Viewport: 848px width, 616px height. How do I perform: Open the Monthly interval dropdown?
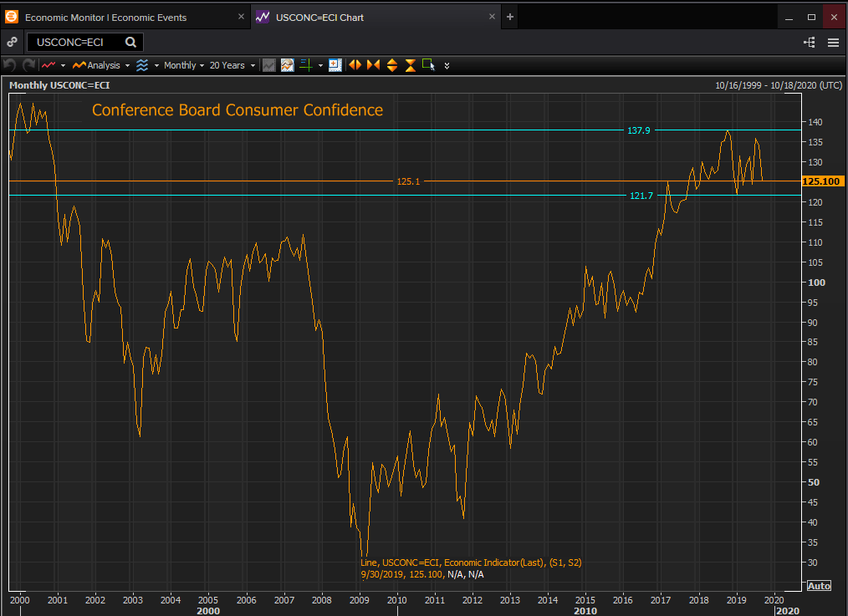[x=183, y=65]
